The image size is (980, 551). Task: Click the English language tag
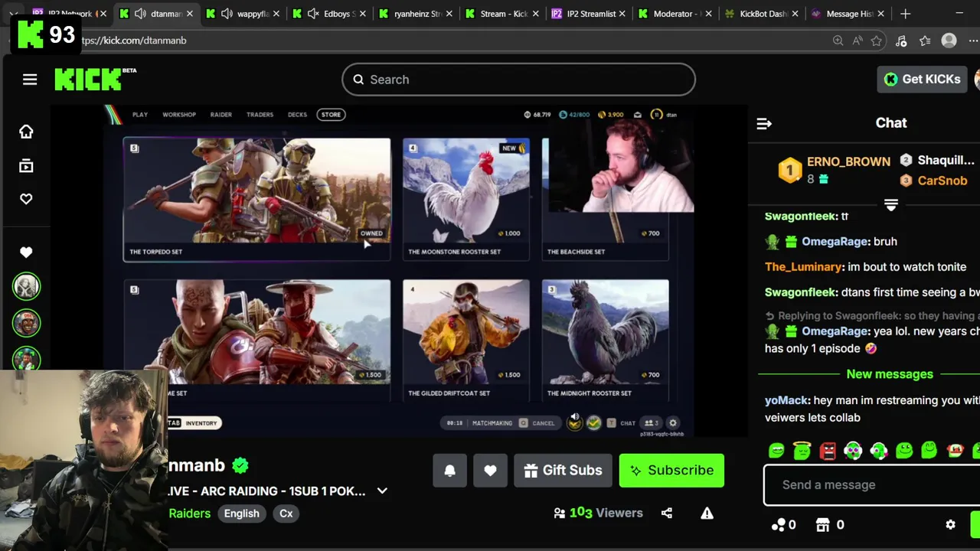point(241,514)
